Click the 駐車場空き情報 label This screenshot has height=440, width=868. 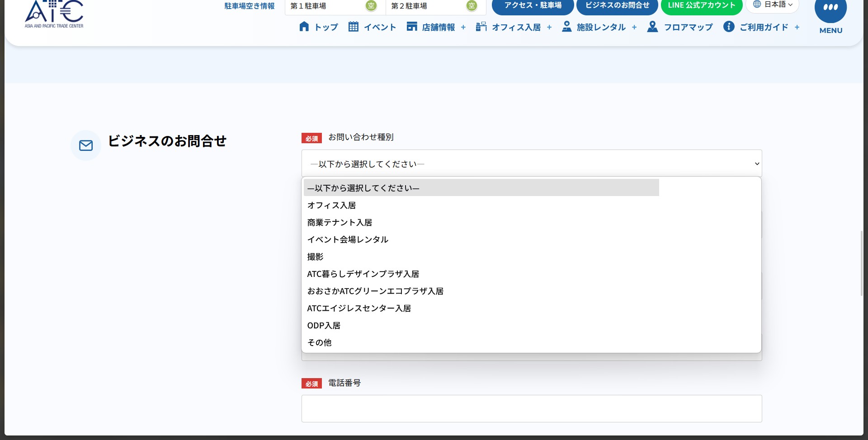coord(250,6)
